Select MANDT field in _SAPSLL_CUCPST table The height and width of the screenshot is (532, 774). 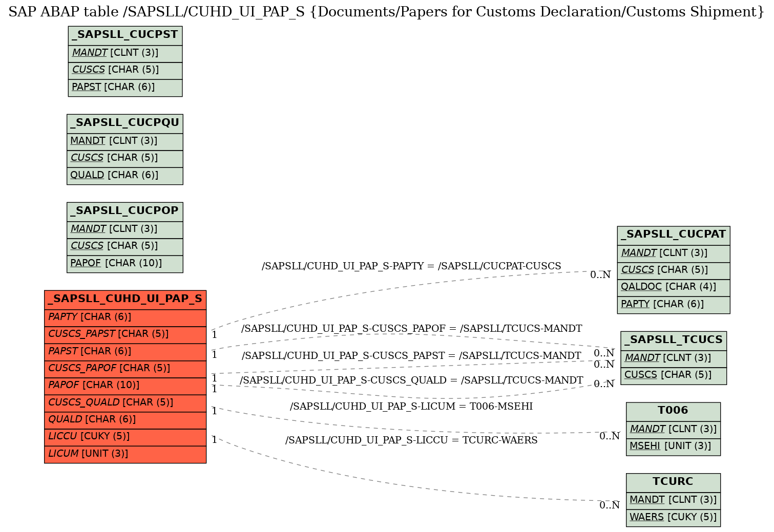click(125, 53)
